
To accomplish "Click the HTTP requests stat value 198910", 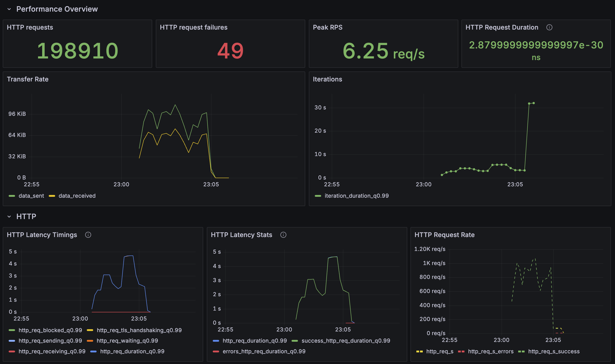I will 78,51.
